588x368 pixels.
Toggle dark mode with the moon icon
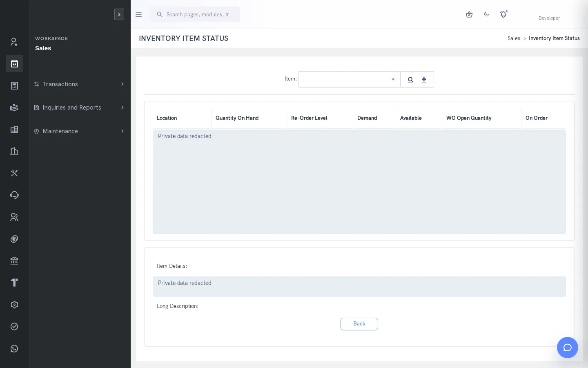tap(486, 14)
